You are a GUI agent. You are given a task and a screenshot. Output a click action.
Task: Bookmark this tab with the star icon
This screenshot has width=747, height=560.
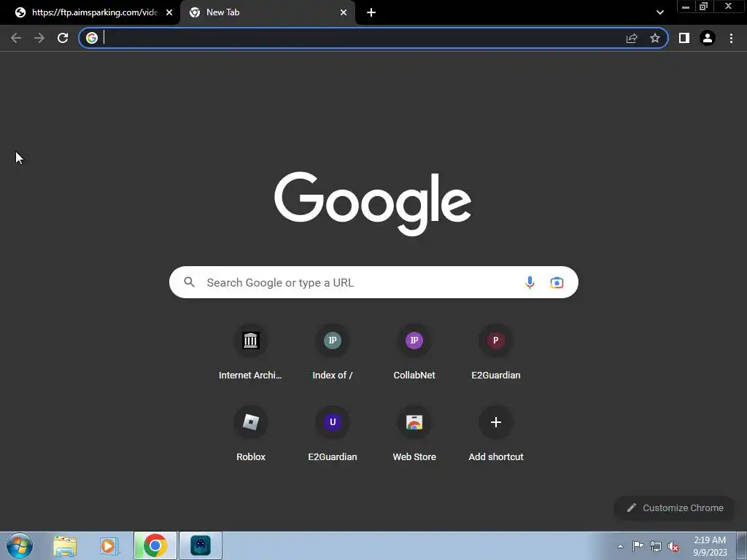(655, 38)
